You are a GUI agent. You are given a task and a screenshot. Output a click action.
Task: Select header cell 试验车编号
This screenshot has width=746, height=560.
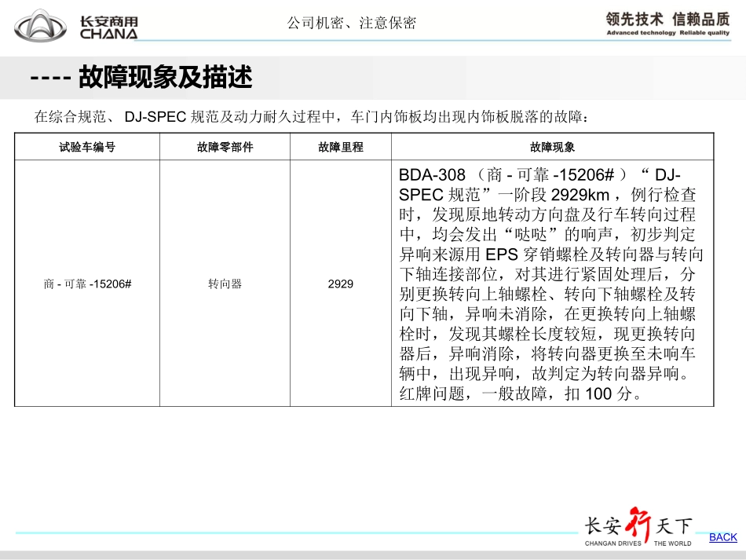click(87, 147)
